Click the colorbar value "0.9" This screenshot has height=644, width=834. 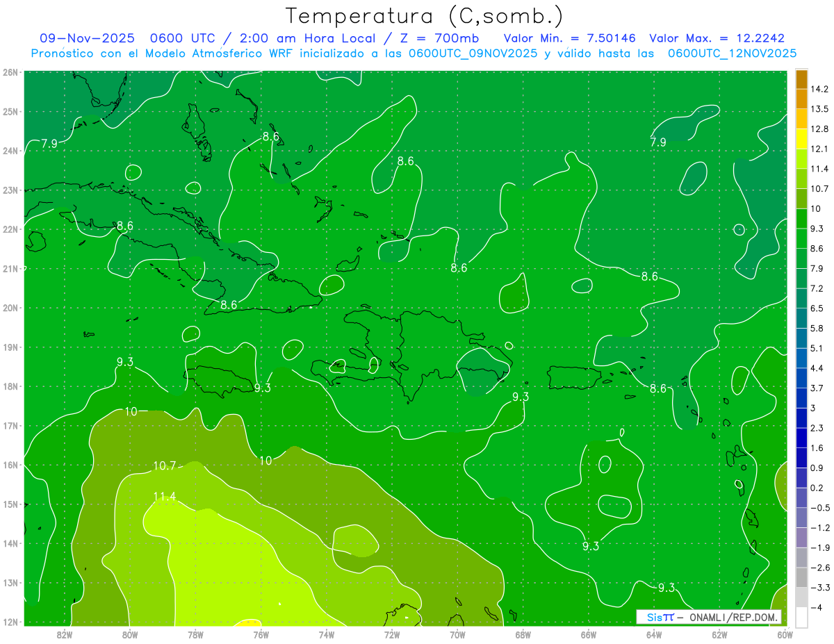pos(817,468)
